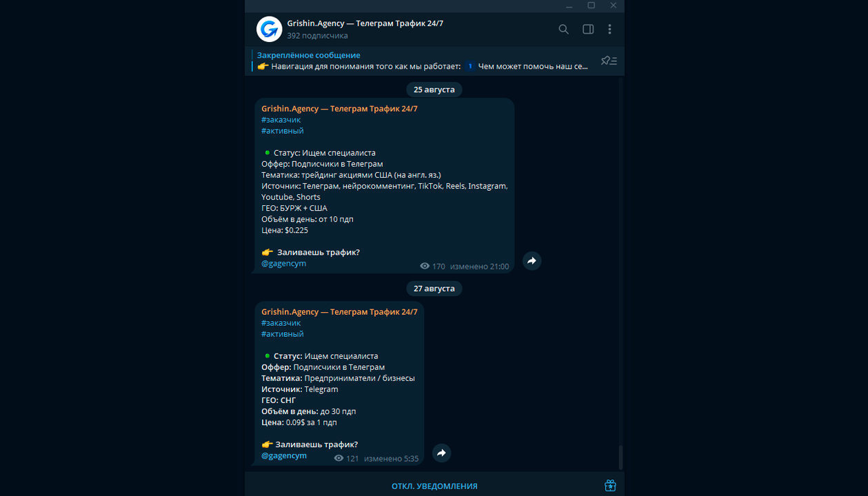This screenshot has width=868, height=496.
Task: Click Тематика: трейдинг акциями США line
Action: 352,175
